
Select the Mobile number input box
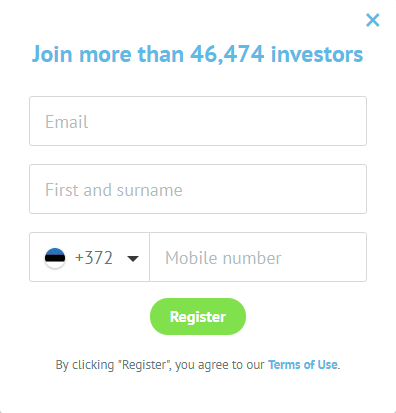258,257
